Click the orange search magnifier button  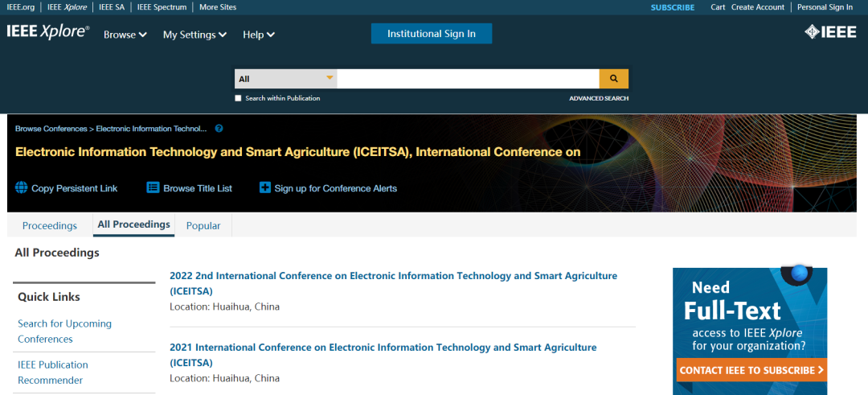tap(613, 79)
